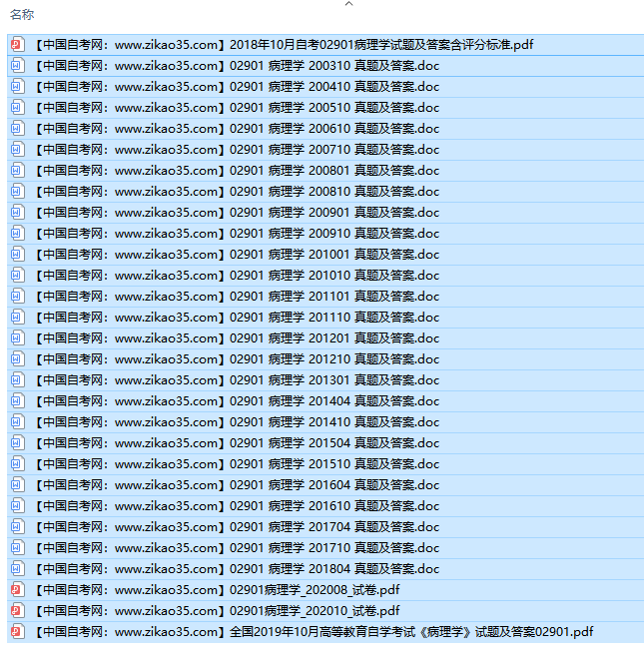Screen dimensions: 644x665
Task: Select file name 02901 病理学 200710 真题及答案.doc
Action: pyautogui.click(x=334, y=150)
